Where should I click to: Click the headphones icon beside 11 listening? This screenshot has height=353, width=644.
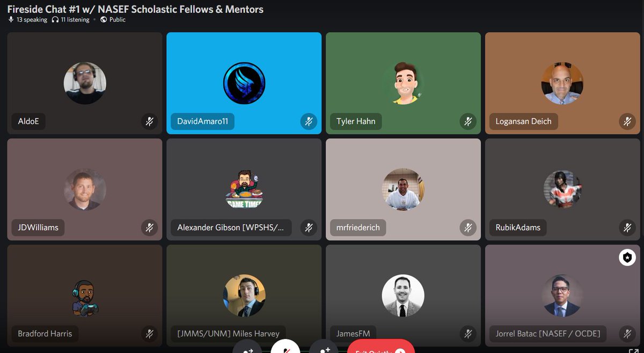point(55,19)
